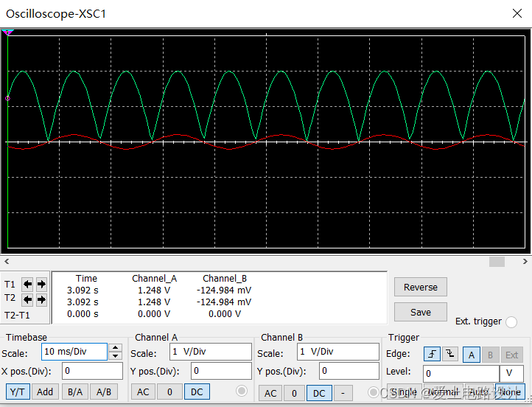Select Add display mode

pyautogui.click(x=45, y=392)
